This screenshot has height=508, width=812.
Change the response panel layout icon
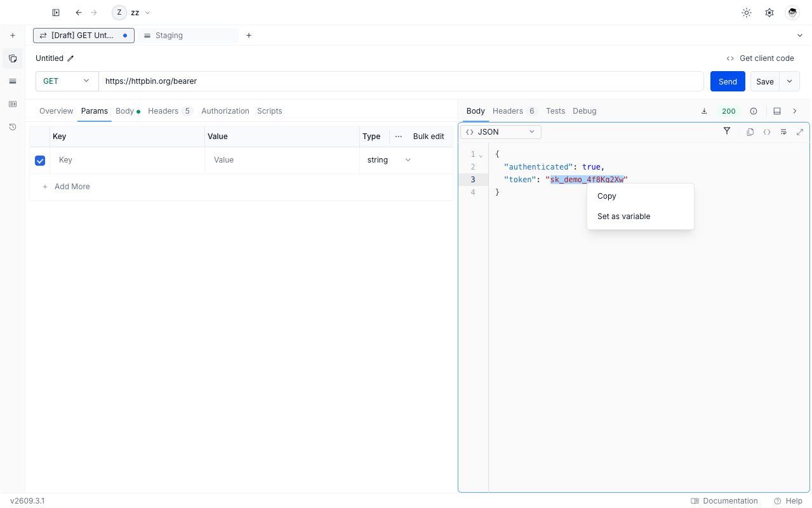pyautogui.click(x=777, y=111)
